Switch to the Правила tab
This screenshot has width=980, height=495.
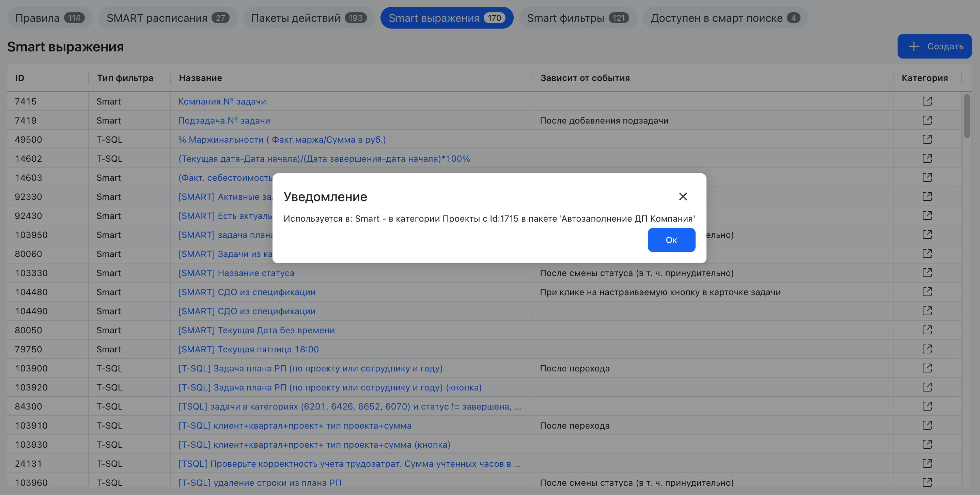coord(50,18)
